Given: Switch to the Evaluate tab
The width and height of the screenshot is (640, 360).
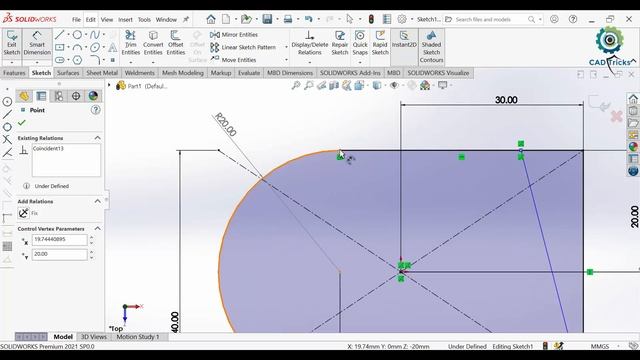Looking at the screenshot, I should coord(249,73).
